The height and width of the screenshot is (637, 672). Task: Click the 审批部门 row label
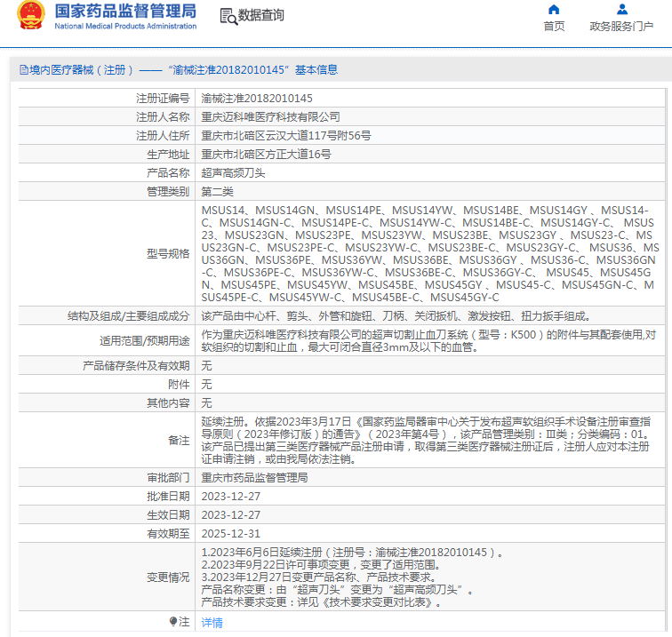point(168,478)
